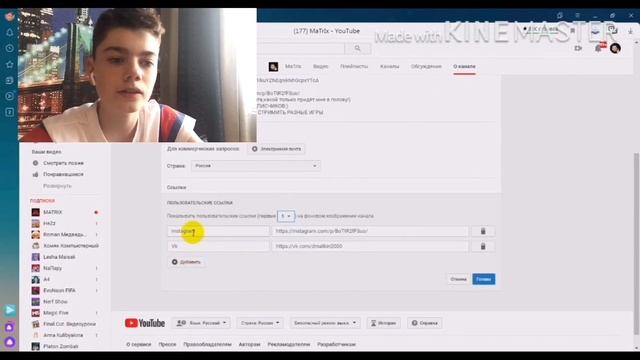Open the number-of-links dropdown showing 5
The height and width of the screenshot is (360, 640).
[286, 216]
